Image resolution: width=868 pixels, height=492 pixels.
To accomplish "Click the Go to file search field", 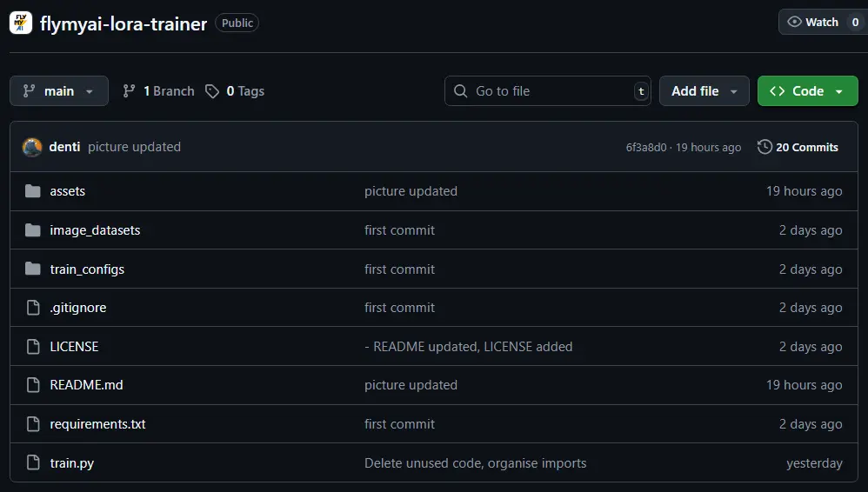I will [548, 91].
